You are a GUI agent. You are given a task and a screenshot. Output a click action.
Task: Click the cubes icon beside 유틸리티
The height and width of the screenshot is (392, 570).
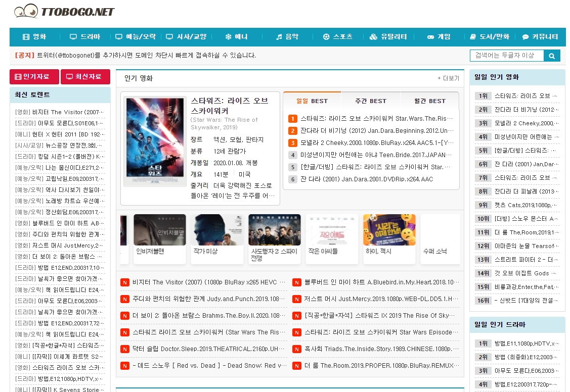pyautogui.click(x=373, y=37)
